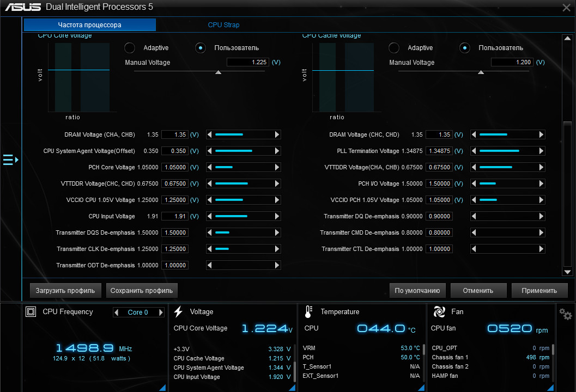The height and width of the screenshot is (392, 576).
Task: Expand Voltage panel corner arrow
Action: (x=292, y=388)
